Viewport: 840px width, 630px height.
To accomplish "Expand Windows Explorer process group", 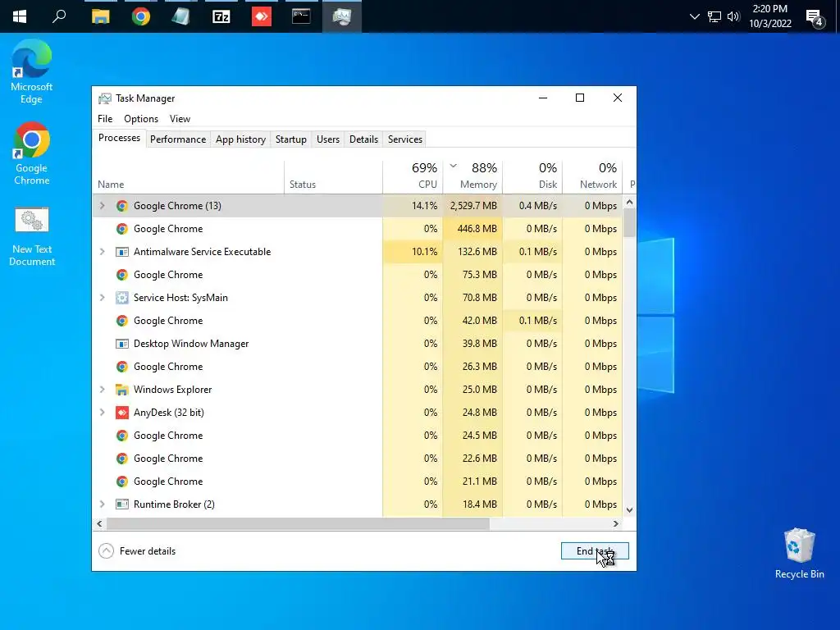I will point(103,390).
